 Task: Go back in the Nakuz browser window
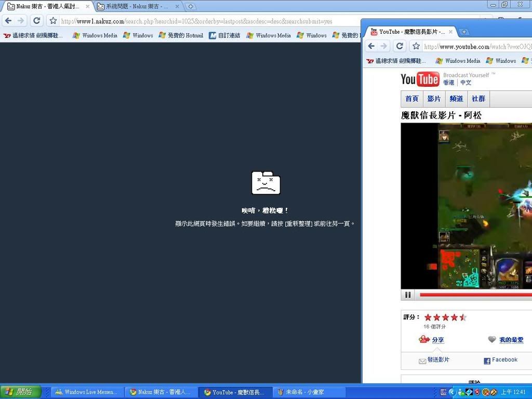click(x=8, y=21)
